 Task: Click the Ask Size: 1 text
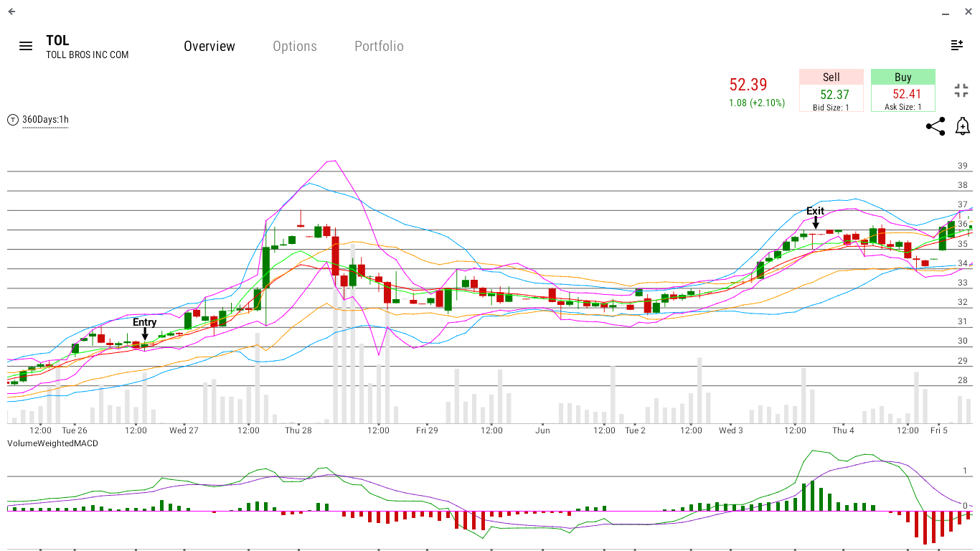tap(903, 108)
